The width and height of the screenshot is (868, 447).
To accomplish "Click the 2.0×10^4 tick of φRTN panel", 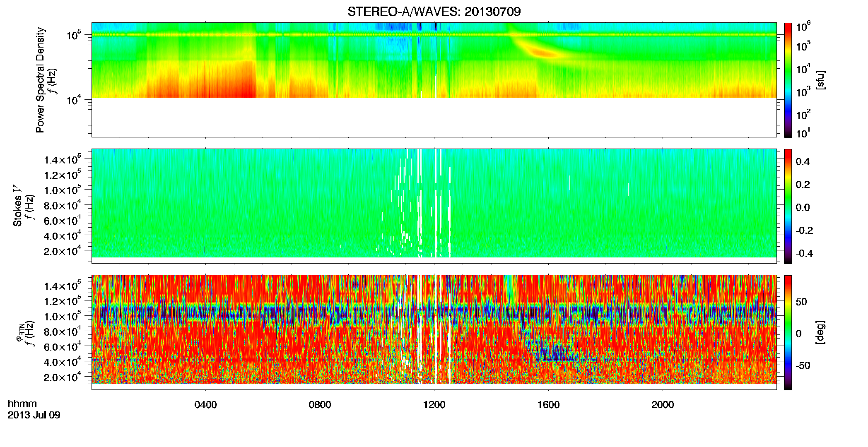I will pos(62,377).
